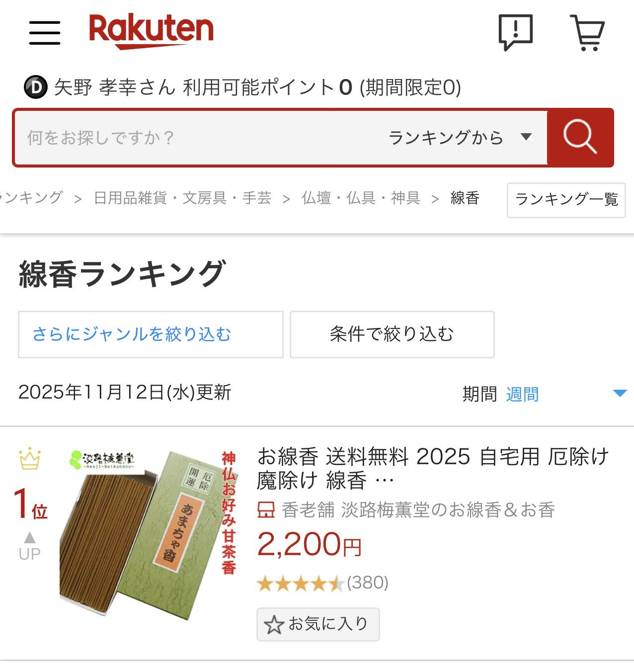Click the D rank badge icon
634x672 pixels.
coord(36,87)
